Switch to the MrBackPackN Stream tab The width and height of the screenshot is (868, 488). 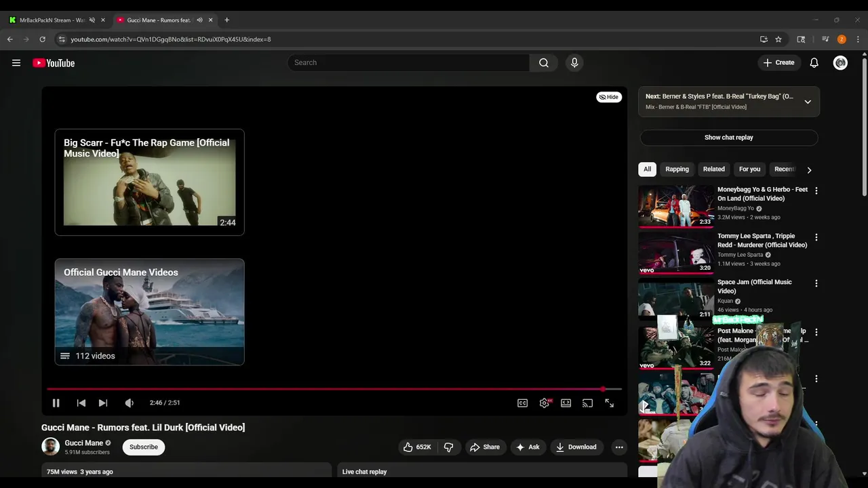coord(51,20)
